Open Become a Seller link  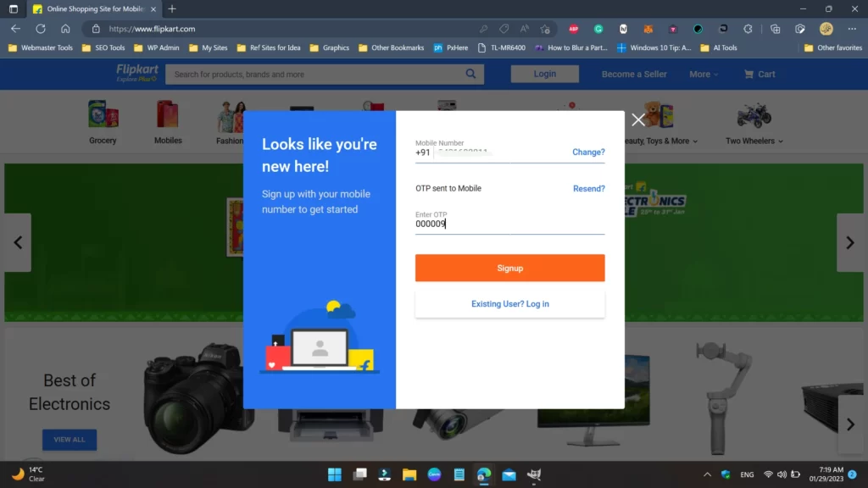(x=634, y=75)
